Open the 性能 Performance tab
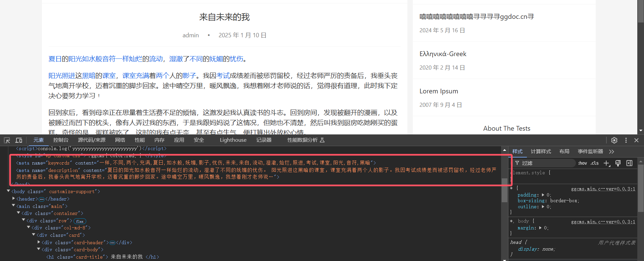 [x=140, y=140]
